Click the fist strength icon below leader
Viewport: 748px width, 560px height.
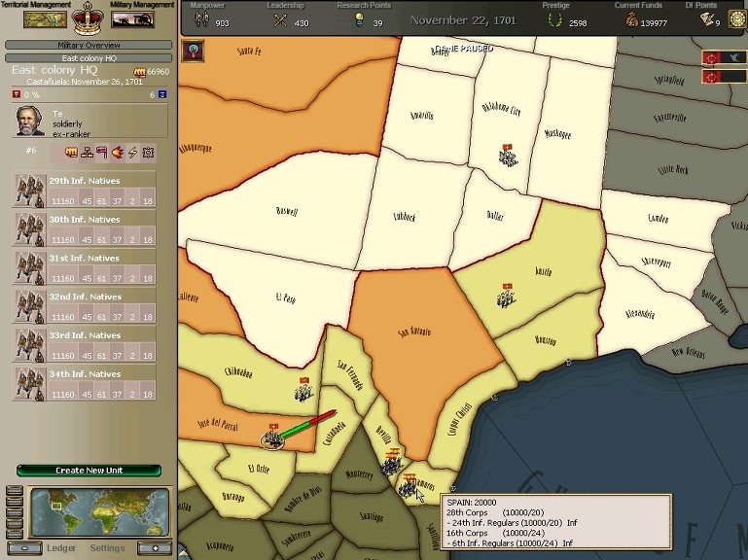click(x=70, y=153)
